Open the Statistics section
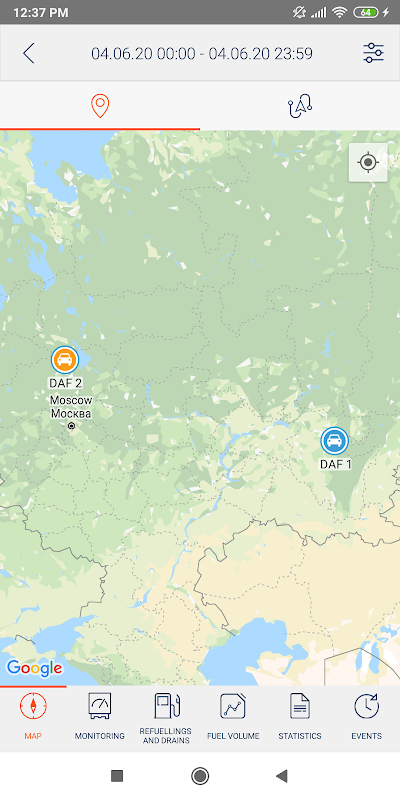Screen dimensions: 400x800 [x=300, y=716]
